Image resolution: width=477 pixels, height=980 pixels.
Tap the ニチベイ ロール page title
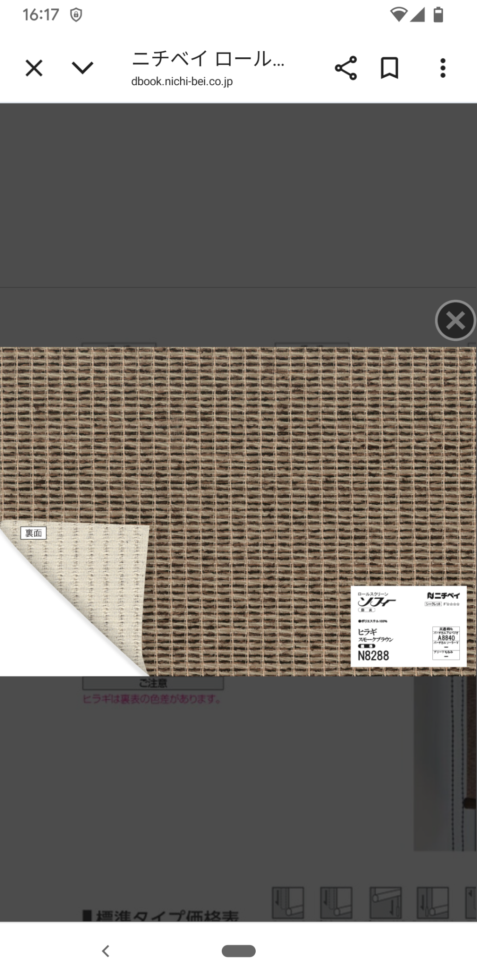click(208, 60)
